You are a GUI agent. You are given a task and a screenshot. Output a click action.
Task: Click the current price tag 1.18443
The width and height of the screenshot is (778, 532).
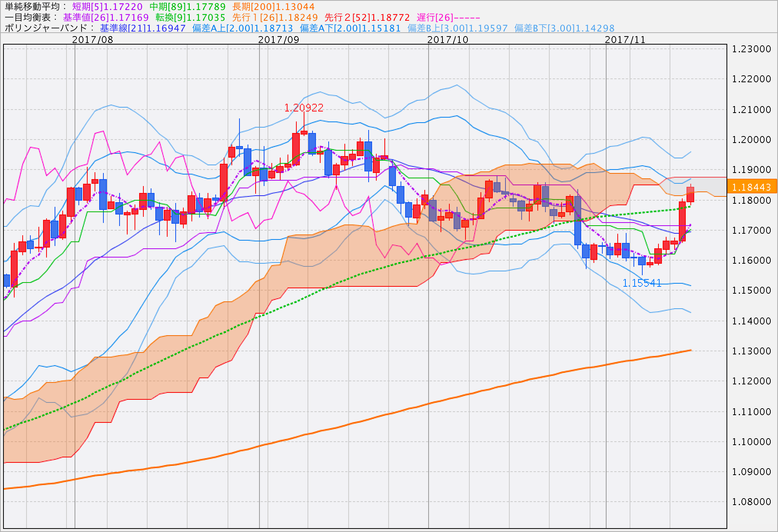[x=752, y=187]
